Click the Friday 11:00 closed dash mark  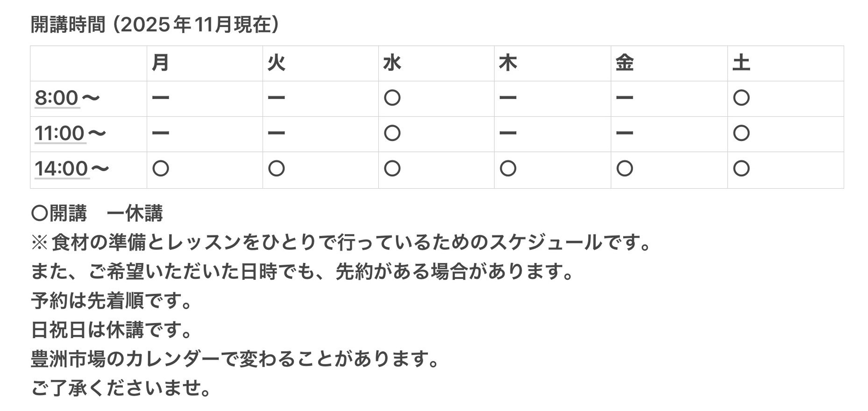(624, 134)
